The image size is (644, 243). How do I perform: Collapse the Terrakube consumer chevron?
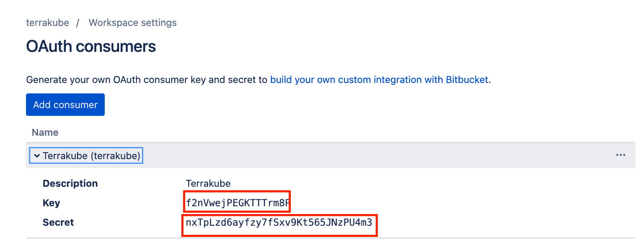(x=37, y=156)
